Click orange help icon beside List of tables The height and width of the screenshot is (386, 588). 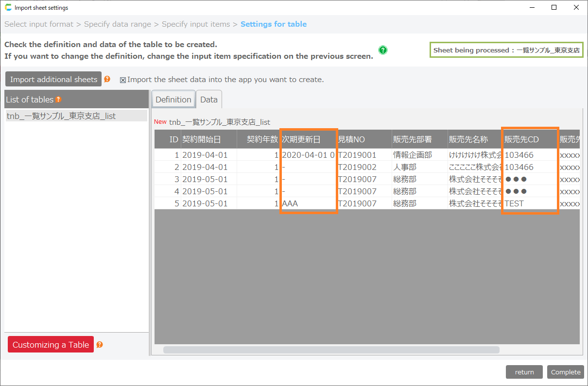click(58, 100)
